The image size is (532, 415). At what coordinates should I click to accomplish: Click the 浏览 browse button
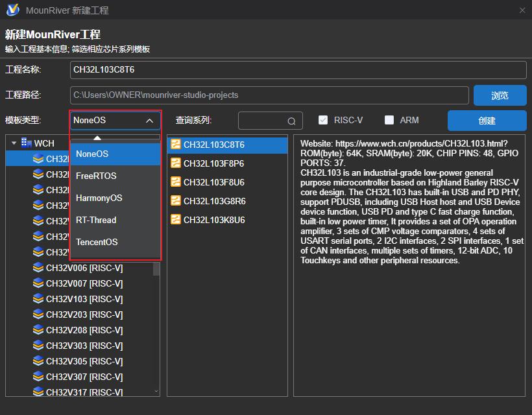point(500,95)
